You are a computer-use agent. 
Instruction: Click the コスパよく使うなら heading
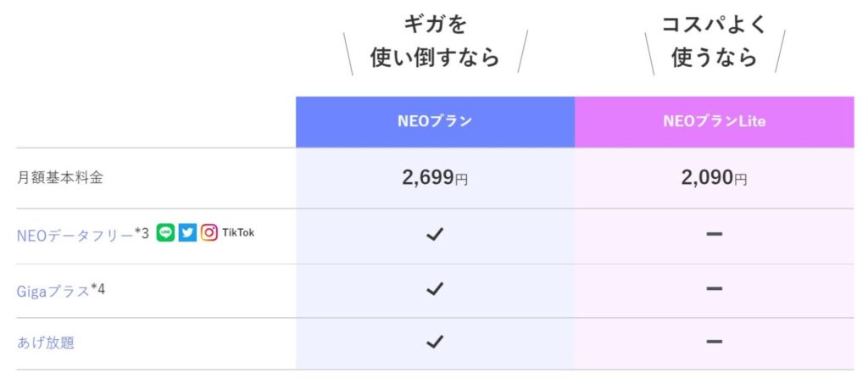coord(714,41)
